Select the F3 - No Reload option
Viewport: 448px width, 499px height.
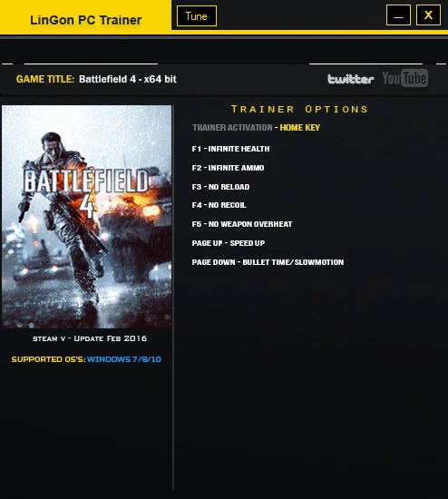(x=220, y=187)
